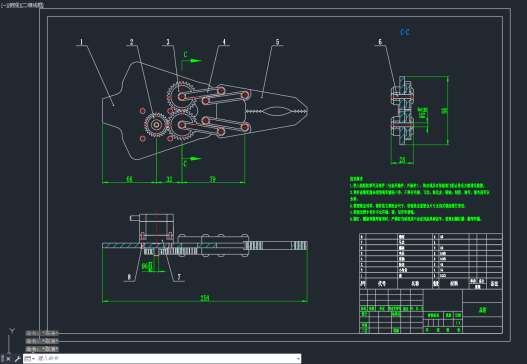Select part balloon number 6
This screenshot has height=364, width=527.
pyautogui.click(x=380, y=42)
